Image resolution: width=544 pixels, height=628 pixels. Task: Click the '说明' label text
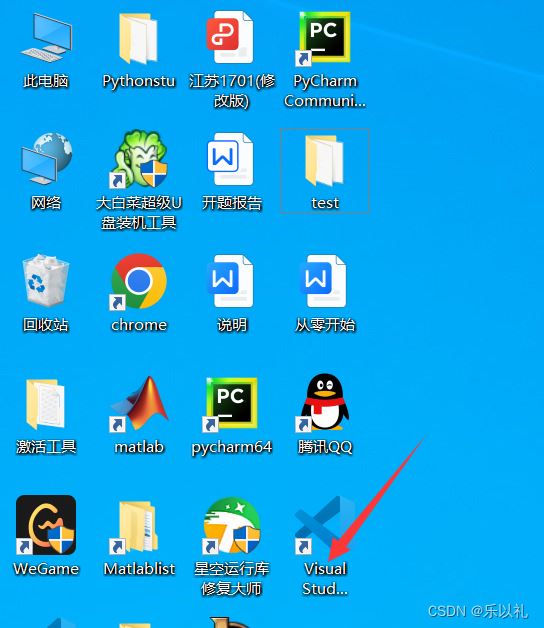pos(232,325)
